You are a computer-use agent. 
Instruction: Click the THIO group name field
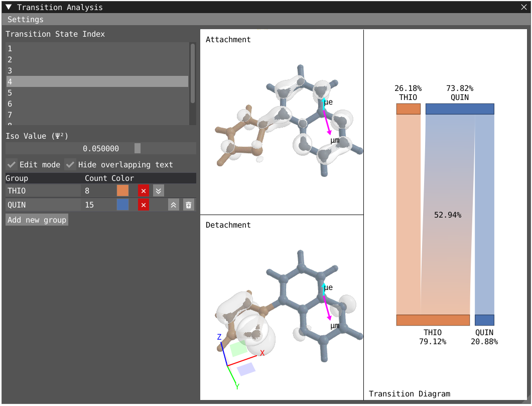click(43, 191)
